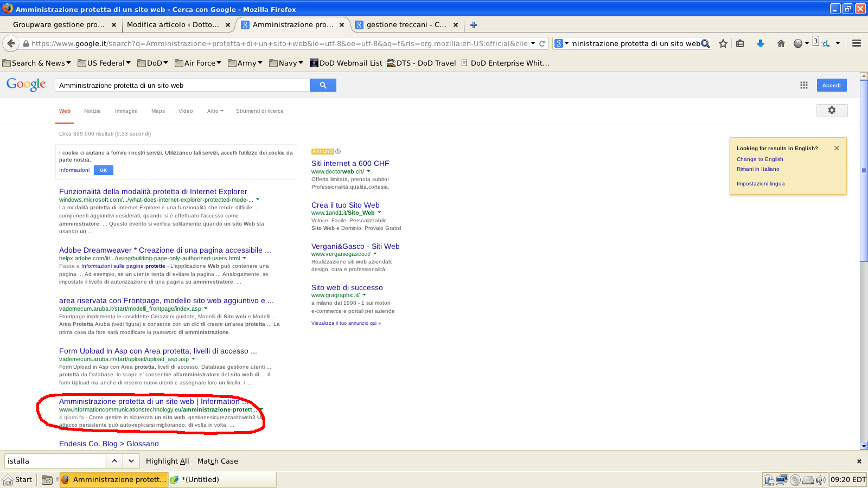
Task: Click the hard drive tray icon
Action: pyautogui.click(x=808, y=479)
